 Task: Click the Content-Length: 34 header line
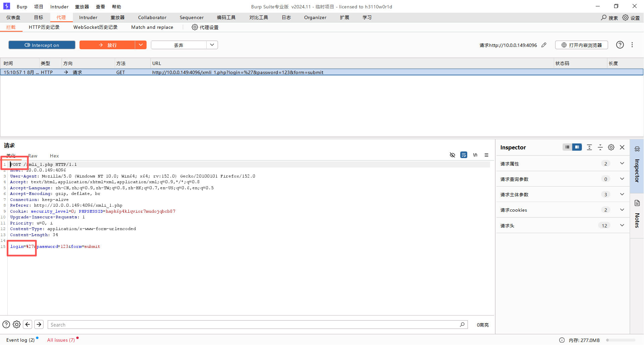tap(34, 235)
